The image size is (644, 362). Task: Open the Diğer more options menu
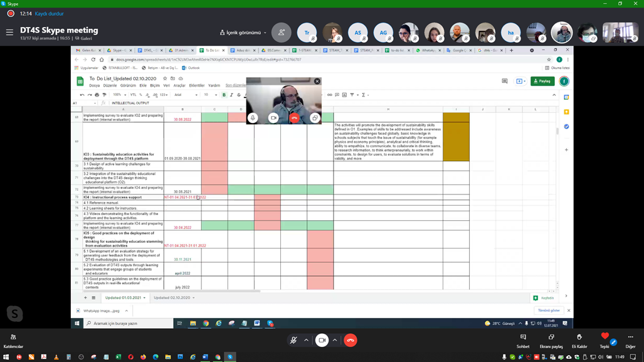click(630, 340)
